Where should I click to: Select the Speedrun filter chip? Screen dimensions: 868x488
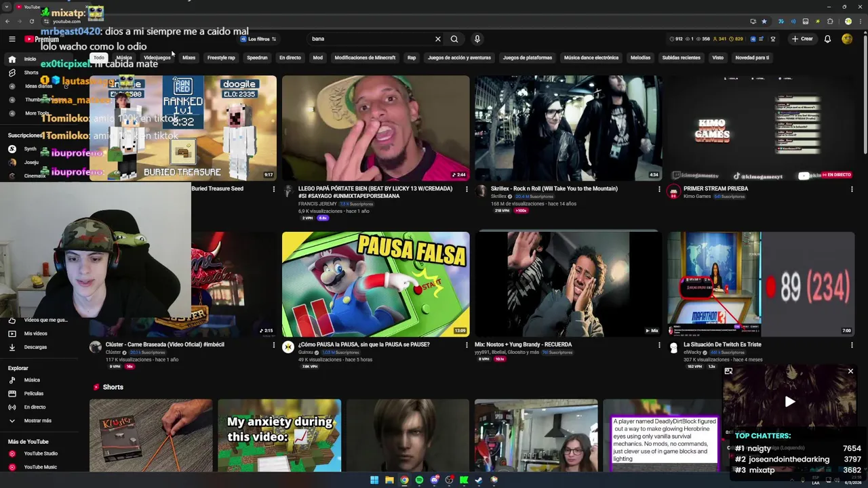pyautogui.click(x=257, y=58)
